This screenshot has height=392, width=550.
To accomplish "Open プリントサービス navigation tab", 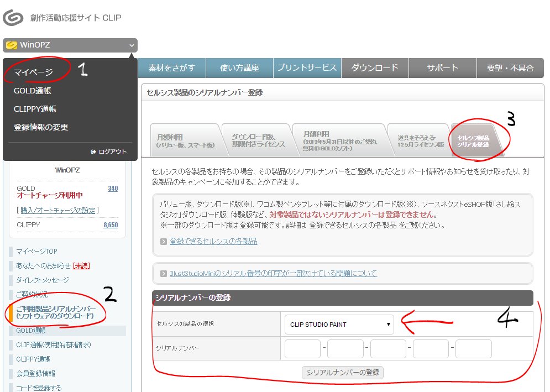I will [x=307, y=68].
